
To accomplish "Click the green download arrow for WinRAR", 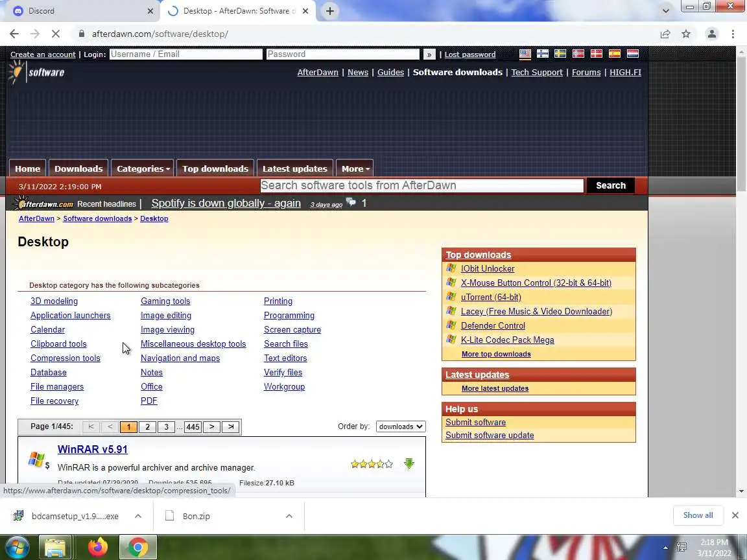I will click(409, 463).
